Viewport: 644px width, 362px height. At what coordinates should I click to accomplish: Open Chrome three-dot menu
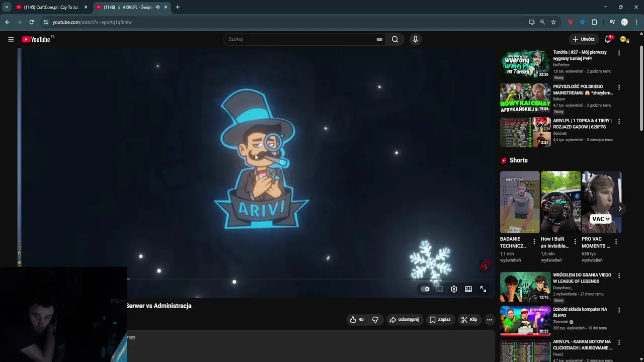click(636, 22)
